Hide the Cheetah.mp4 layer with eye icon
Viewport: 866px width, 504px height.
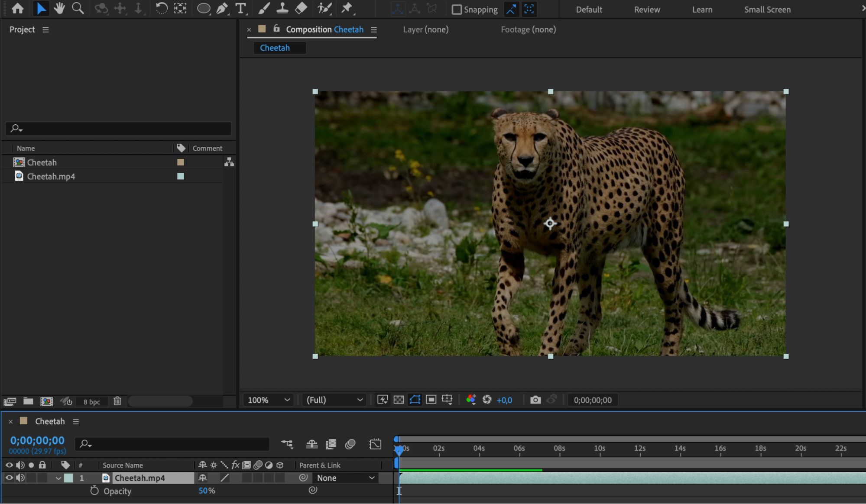(x=9, y=478)
